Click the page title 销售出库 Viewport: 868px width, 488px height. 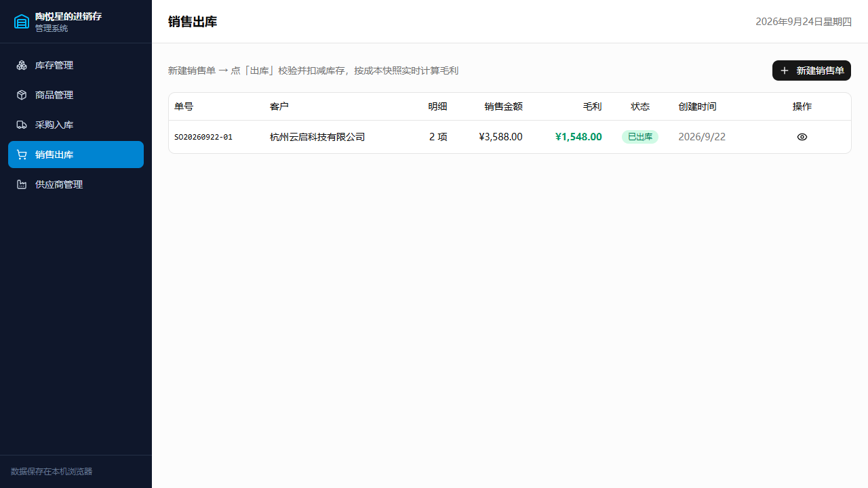point(193,22)
